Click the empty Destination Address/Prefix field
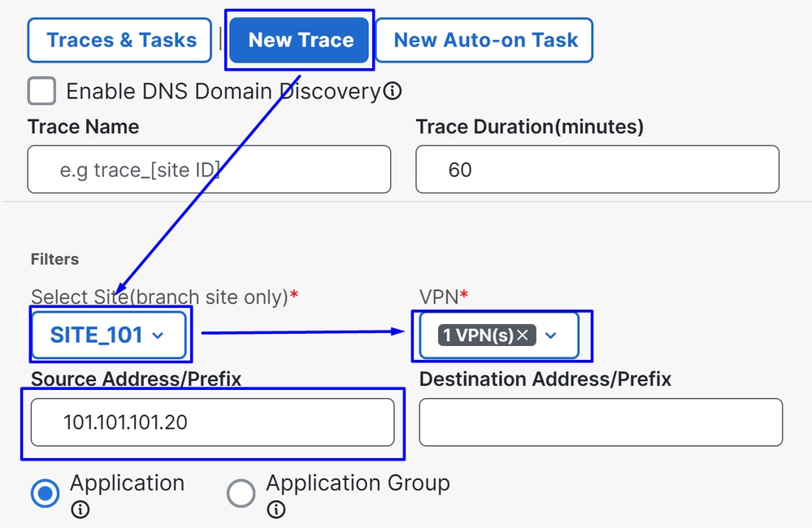The width and height of the screenshot is (812, 528). coord(600,422)
